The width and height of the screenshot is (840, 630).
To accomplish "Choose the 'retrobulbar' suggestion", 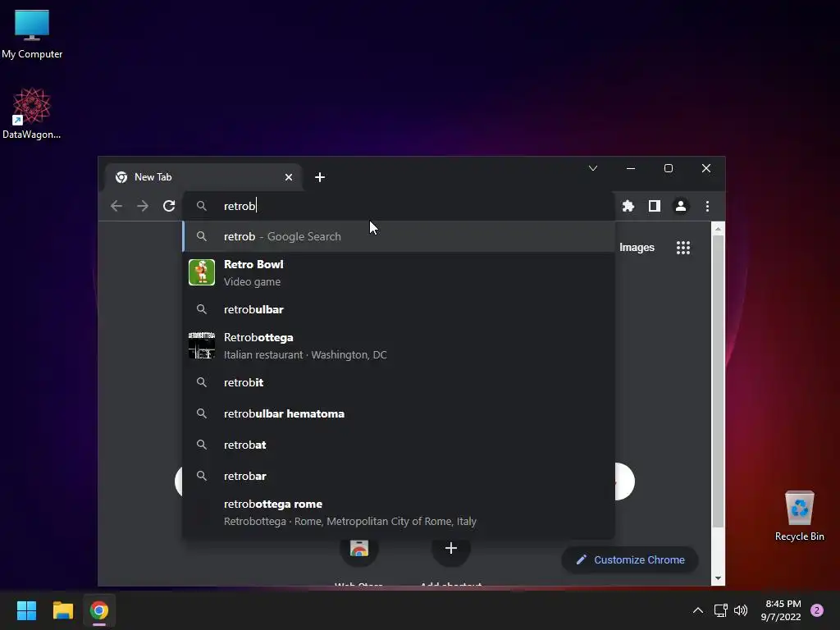I will (x=399, y=309).
